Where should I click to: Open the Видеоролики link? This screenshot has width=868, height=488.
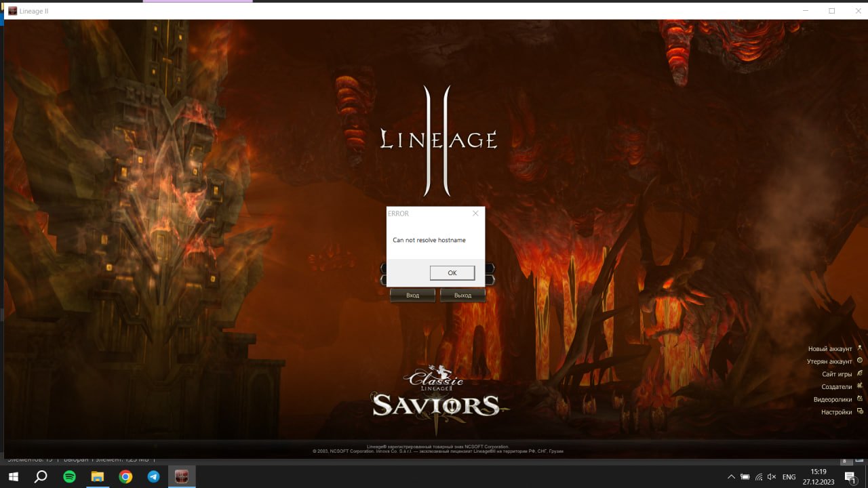pos(833,400)
